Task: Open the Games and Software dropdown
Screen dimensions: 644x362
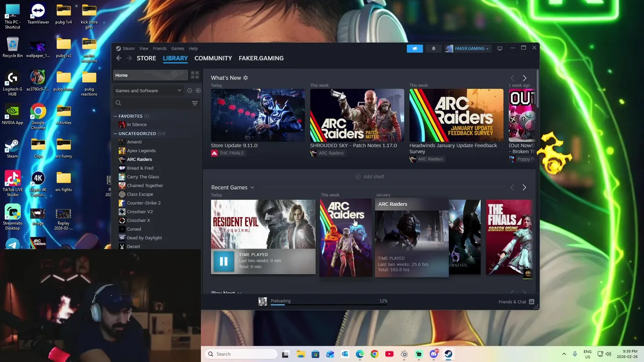Action: tap(148, 90)
